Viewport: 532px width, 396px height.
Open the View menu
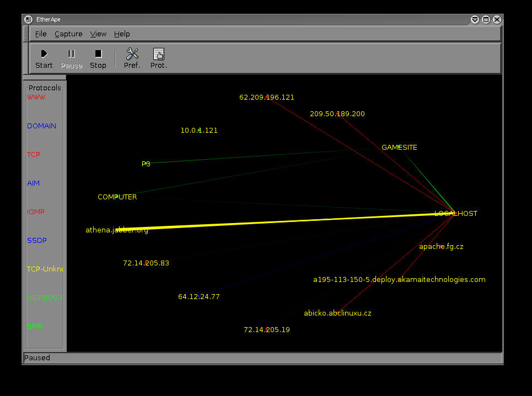click(x=98, y=34)
